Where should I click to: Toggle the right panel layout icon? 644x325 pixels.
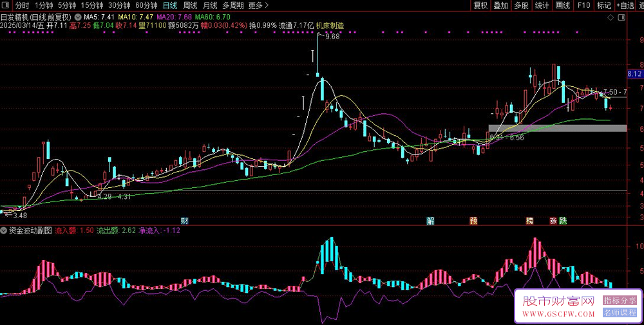click(622, 17)
